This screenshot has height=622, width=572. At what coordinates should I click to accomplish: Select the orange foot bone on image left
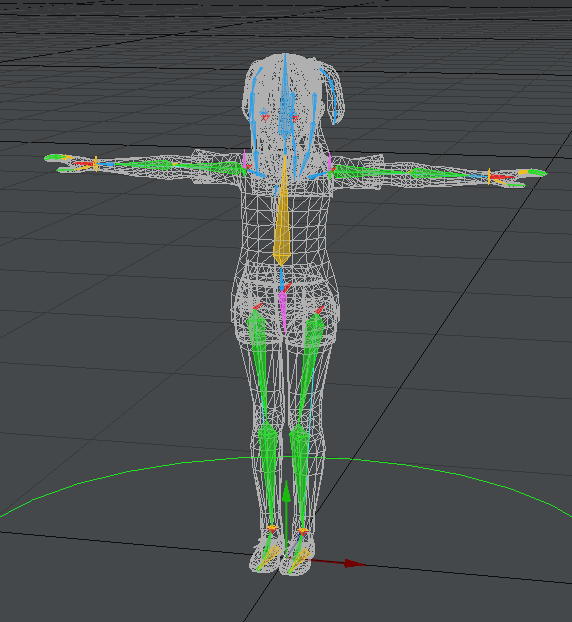[271, 554]
